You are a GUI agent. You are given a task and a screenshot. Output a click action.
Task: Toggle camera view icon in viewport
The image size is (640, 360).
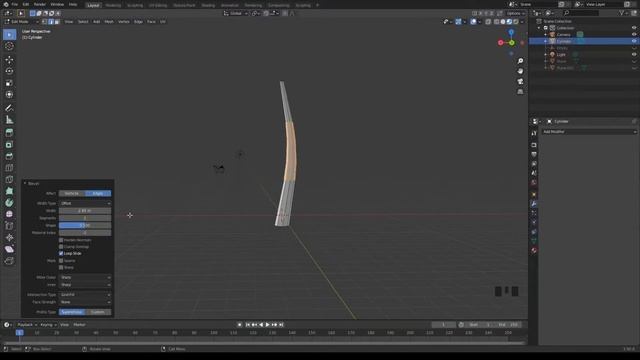pos(520,82)
